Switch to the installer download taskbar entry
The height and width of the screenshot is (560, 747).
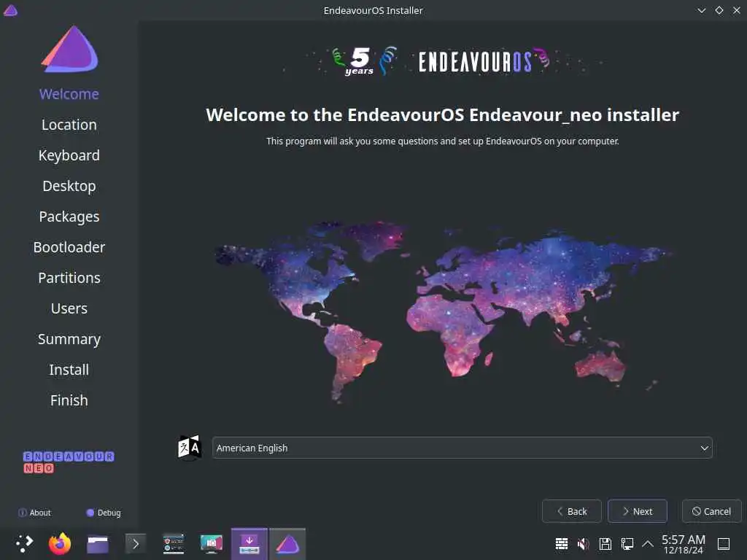tap(249, 543)
